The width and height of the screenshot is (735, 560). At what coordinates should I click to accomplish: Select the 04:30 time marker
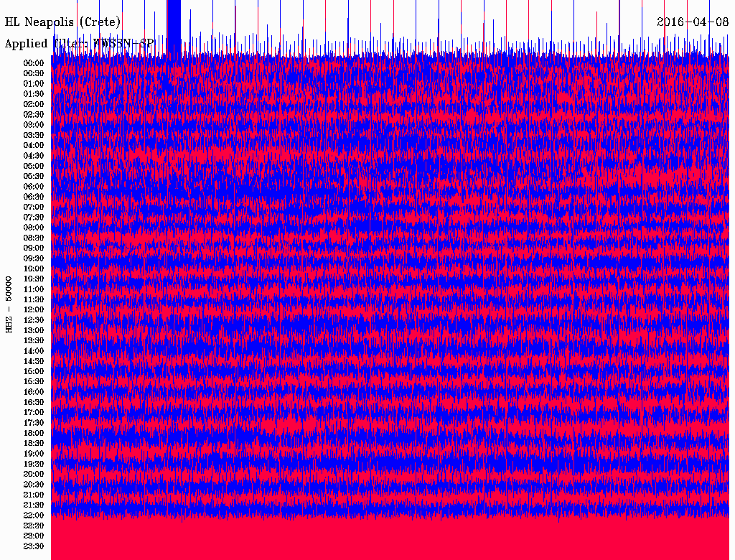[34, 155]
